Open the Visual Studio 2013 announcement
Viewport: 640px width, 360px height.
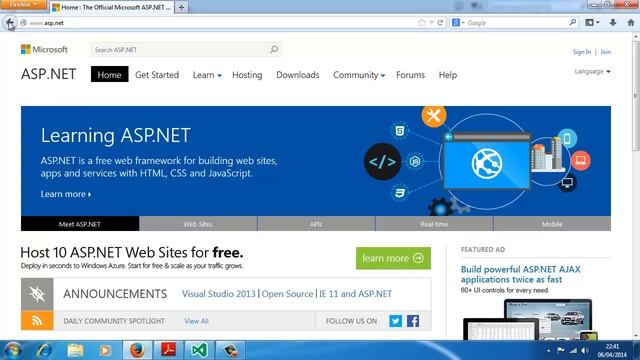[x=218, y=294]
